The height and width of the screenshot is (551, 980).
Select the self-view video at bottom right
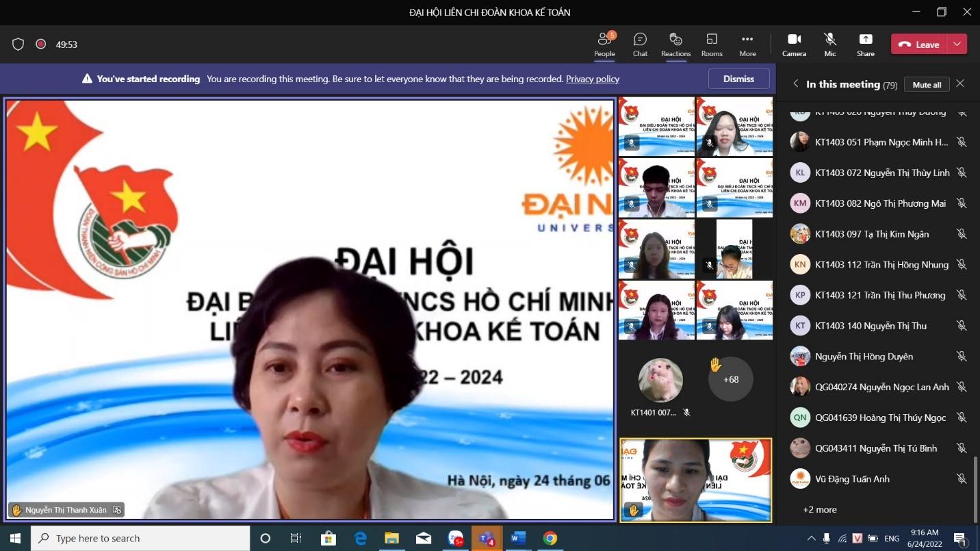pyautogui.click(x=695, y=480)
